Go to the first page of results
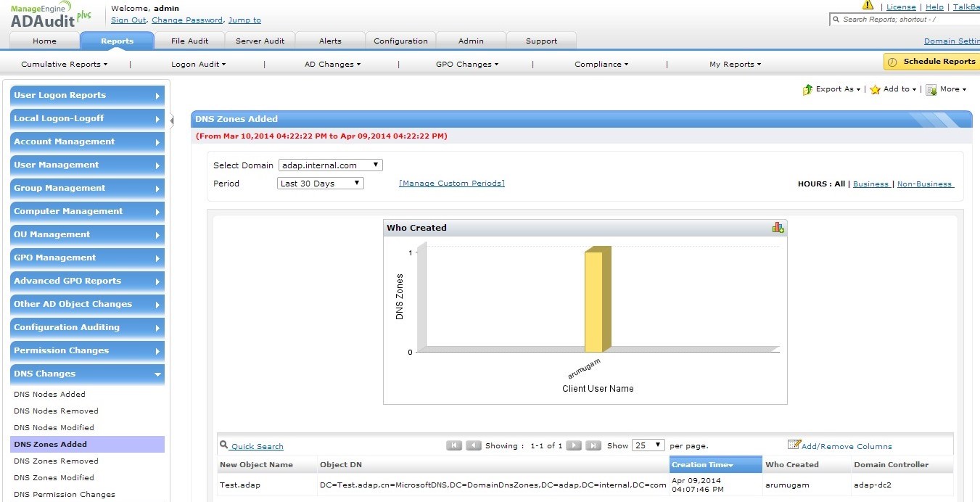This screenshot has height=502, width=980. 454,445
